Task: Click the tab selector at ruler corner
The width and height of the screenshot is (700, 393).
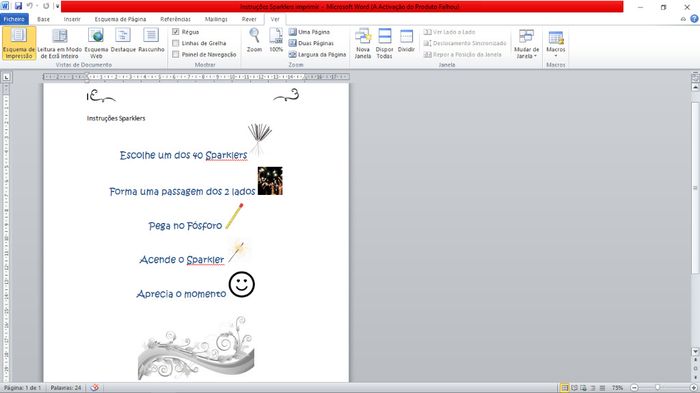Action: click(6, 77)
